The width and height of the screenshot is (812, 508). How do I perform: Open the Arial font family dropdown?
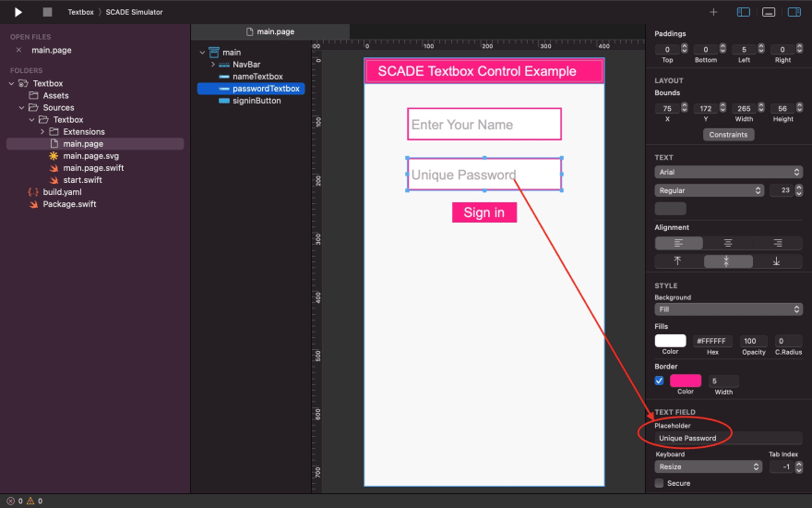(728, 172)
